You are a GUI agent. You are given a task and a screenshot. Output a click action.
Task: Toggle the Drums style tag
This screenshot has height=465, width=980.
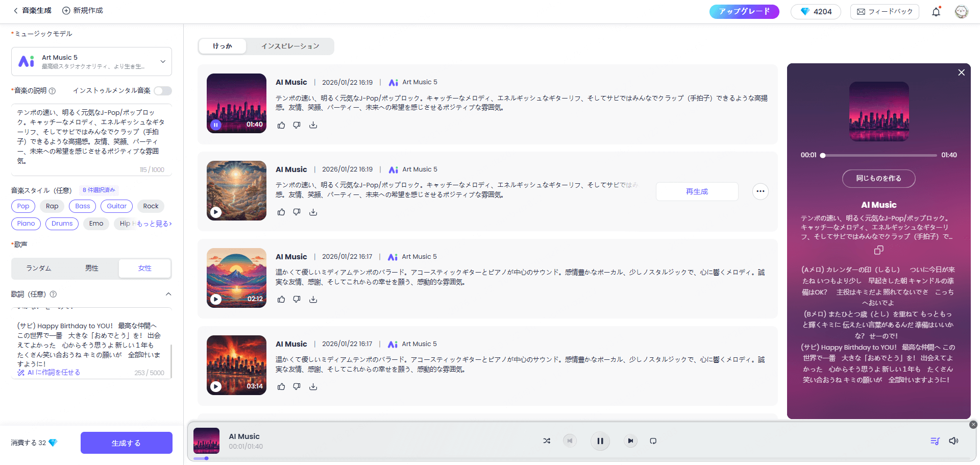(62, 224)
